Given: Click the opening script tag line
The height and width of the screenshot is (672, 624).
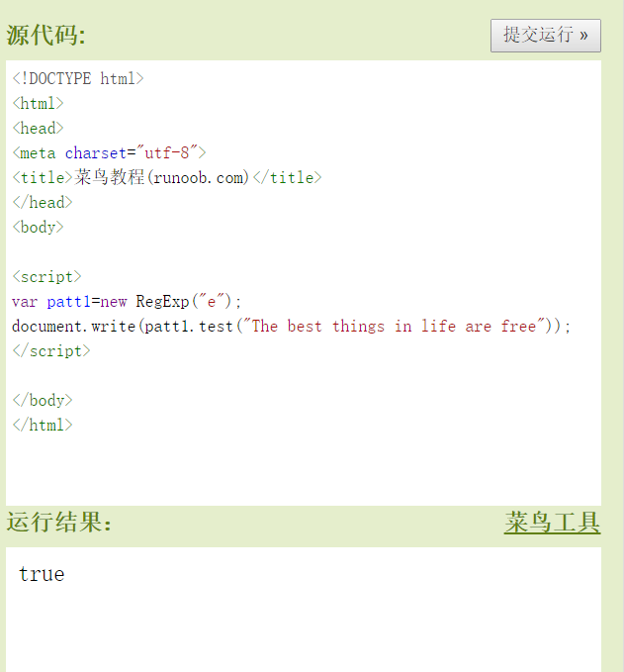Looking at the screenshot, I should [46, 276].
